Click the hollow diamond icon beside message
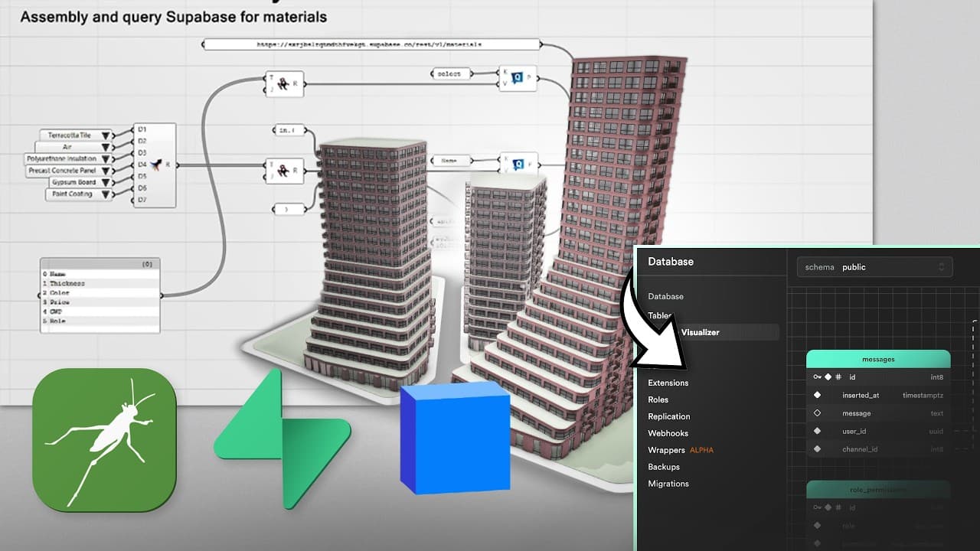 point(817,413)
